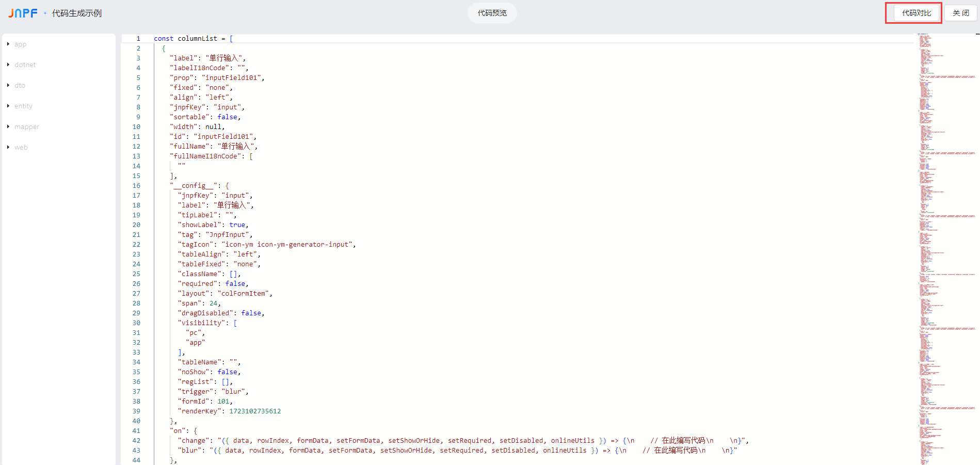Open the 代码对比 code comparison

coord(916,13)
